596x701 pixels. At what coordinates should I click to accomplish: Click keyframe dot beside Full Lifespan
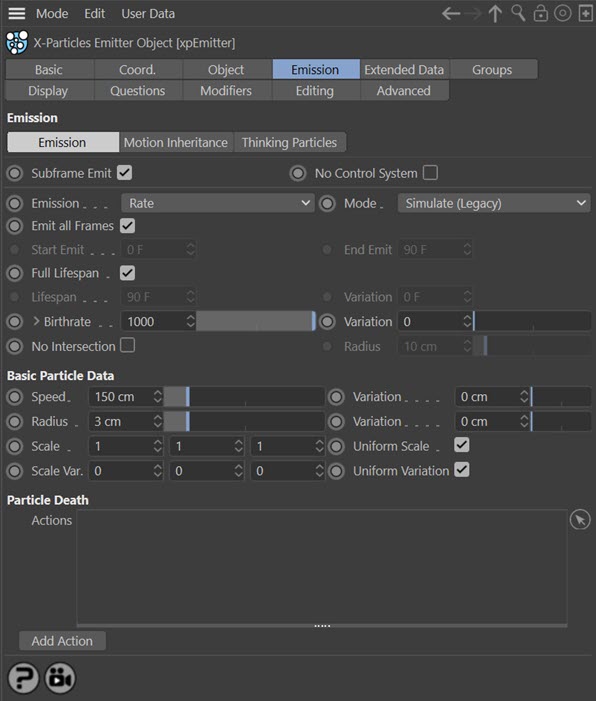[15, 273]
